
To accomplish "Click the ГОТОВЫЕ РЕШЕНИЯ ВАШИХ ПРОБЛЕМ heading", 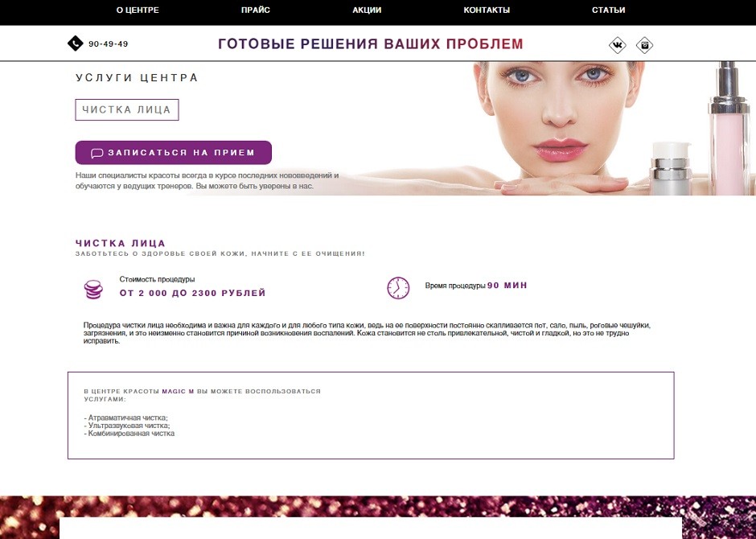I will 370,44.
